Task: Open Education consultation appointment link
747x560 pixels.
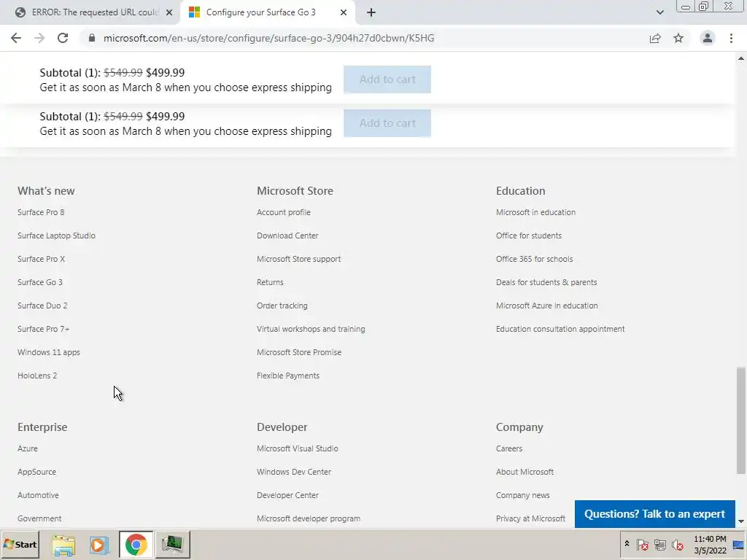Action: (x=560, y=329)
